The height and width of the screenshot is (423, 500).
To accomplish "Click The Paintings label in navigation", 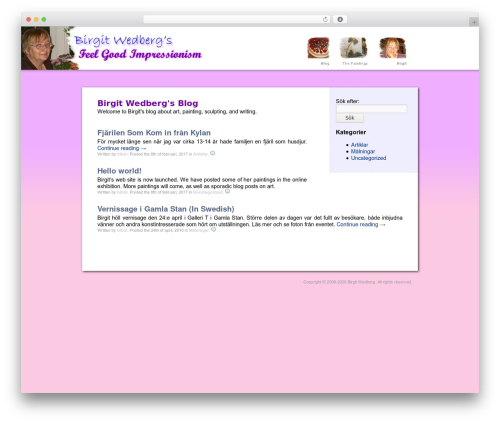I will [x=355, y=63].
